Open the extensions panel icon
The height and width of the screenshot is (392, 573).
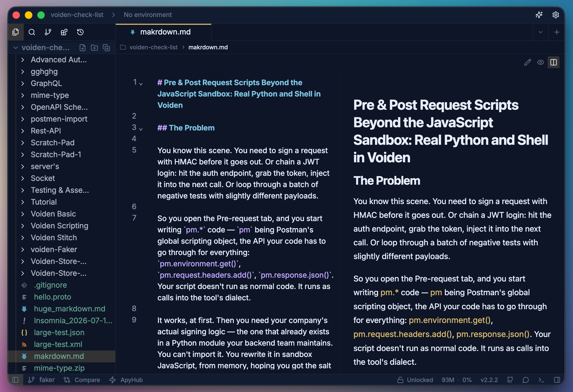point(64,32)
